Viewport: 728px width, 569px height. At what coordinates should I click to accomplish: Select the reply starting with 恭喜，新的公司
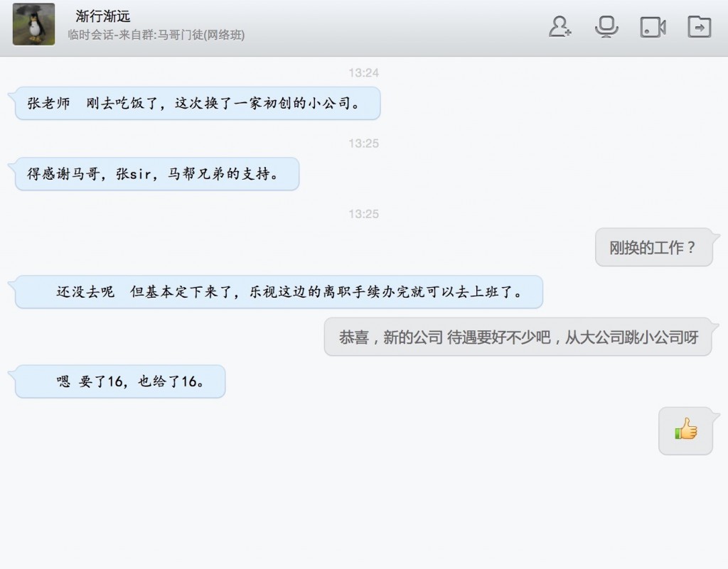[518, 337]
